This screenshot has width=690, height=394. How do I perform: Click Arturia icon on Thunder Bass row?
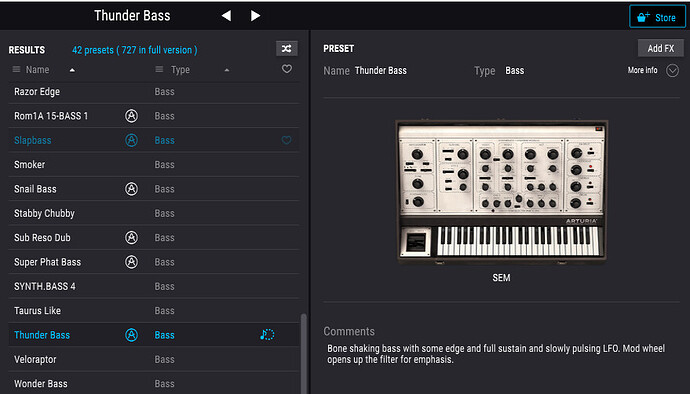pos(131,335)
